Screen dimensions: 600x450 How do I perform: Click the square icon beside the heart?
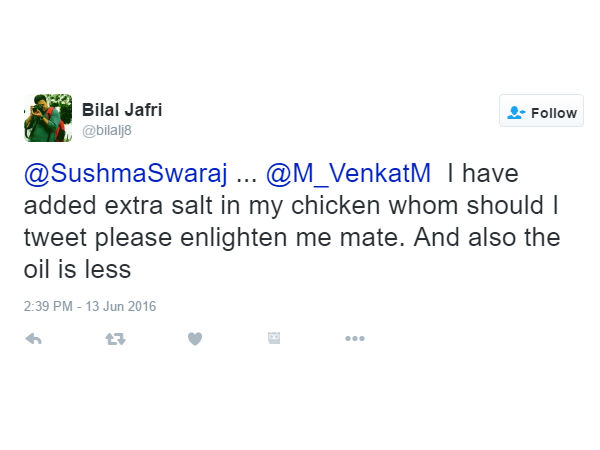274,339
